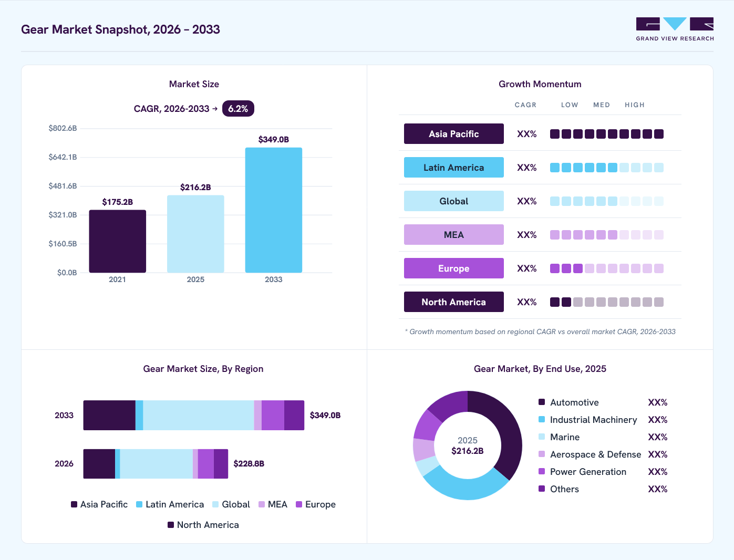Click the $216.2B label above the 2025 bar

195,187
